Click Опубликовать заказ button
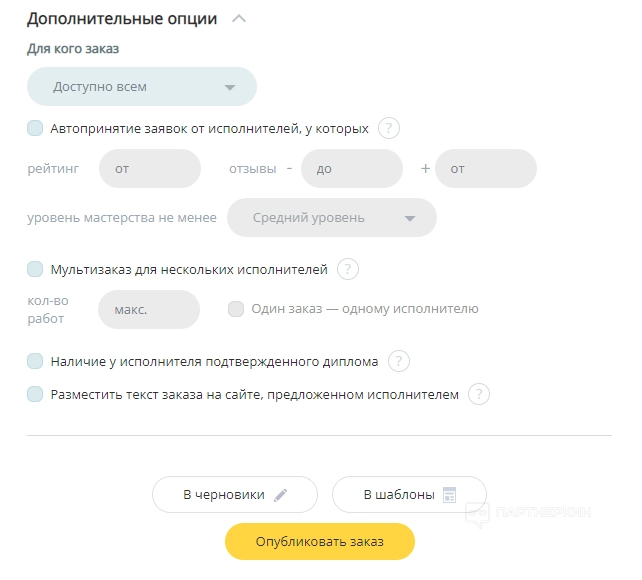The height and width of the screenshot is (580, 642). pos(319,541)
